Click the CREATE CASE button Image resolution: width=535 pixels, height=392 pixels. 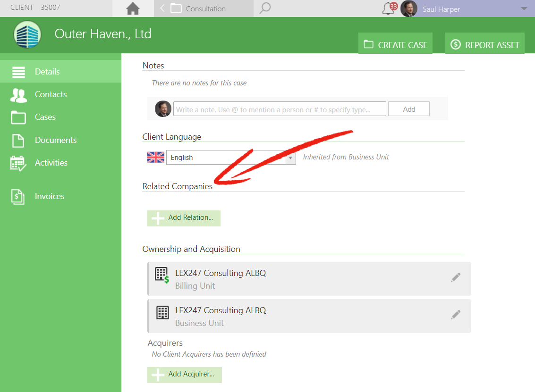pos(395,43)
